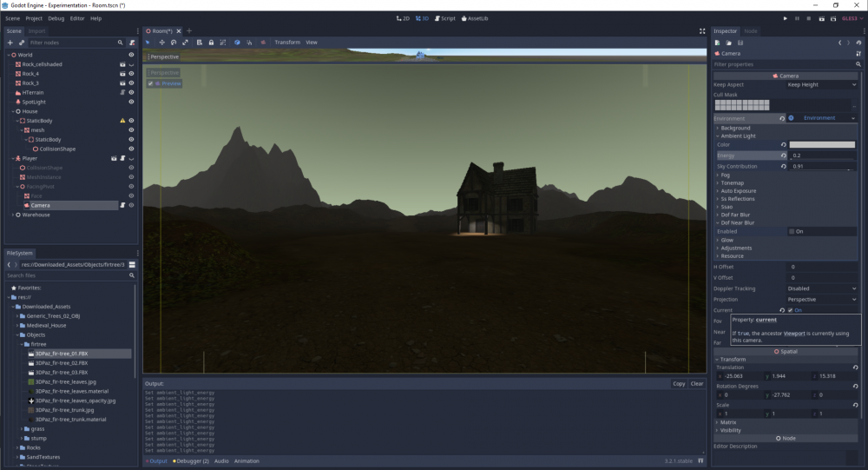This screenshot has height=470, width=868.
Task: Show the StaticBody configuration warning
Action: tap(123, 120)
